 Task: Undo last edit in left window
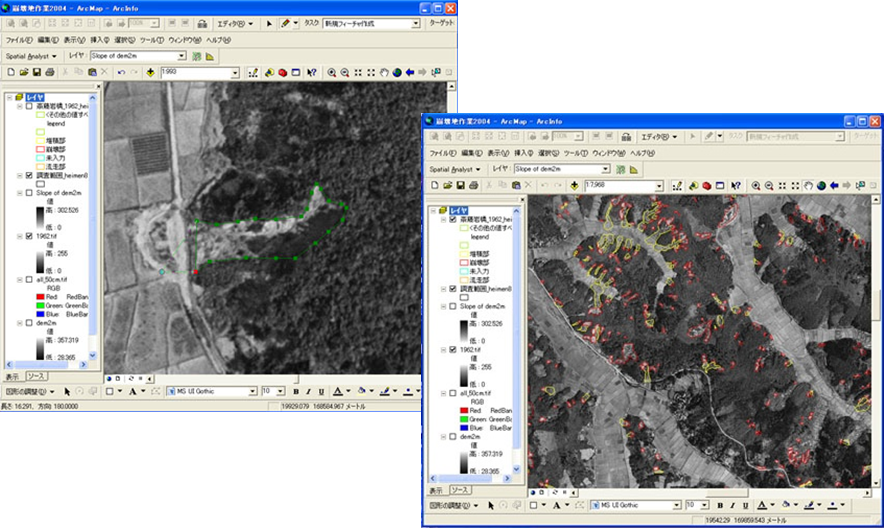pyautogui.click(x=121, y=72)
